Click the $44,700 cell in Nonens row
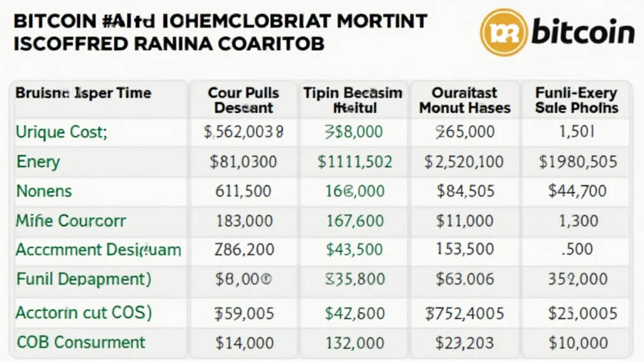The height and width of the screenshot is (362, 644). tap(577, 191)
